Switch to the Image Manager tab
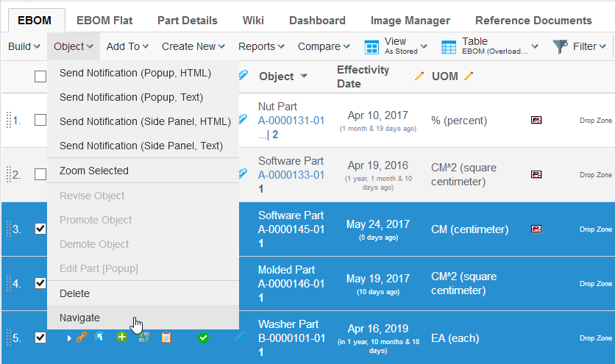The width and height of the screenshot is (615, 364). 410,21
